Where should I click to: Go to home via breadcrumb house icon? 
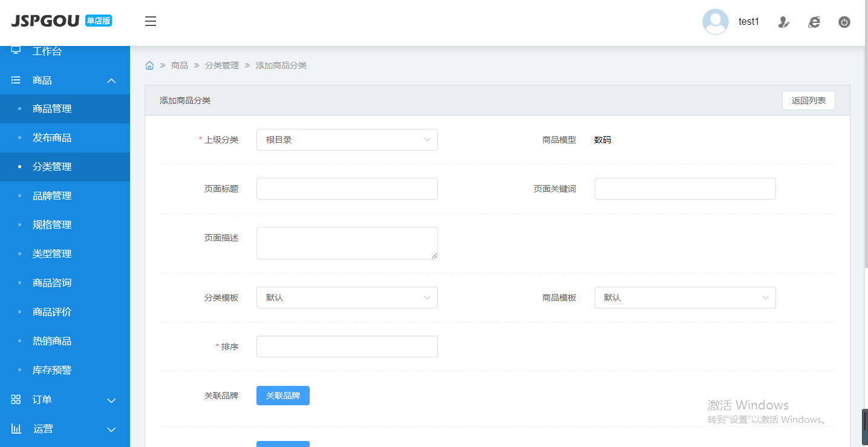[149, 65]
